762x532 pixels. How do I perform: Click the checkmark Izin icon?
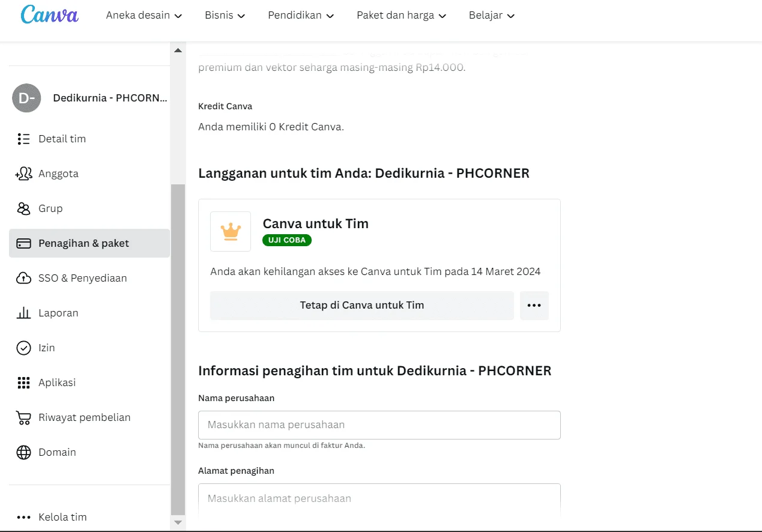pyautogui.click(x=23, y=348)
